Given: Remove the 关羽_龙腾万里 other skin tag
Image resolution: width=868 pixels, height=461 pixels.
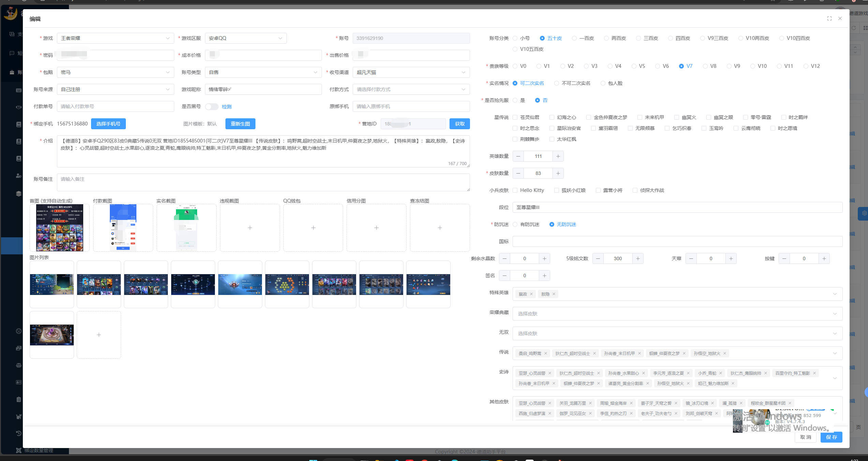Looking at the screenshot, I should 590,403.
